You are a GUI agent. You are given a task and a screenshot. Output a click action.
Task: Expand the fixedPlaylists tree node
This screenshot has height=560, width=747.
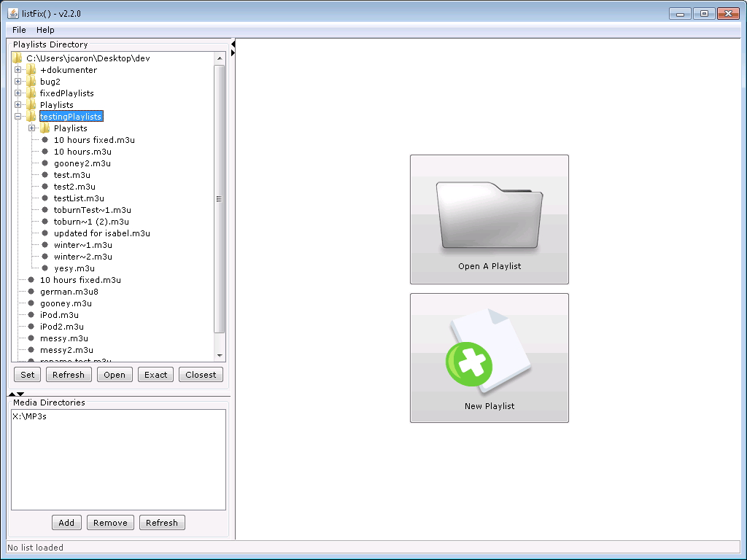(x=18, y=93)
